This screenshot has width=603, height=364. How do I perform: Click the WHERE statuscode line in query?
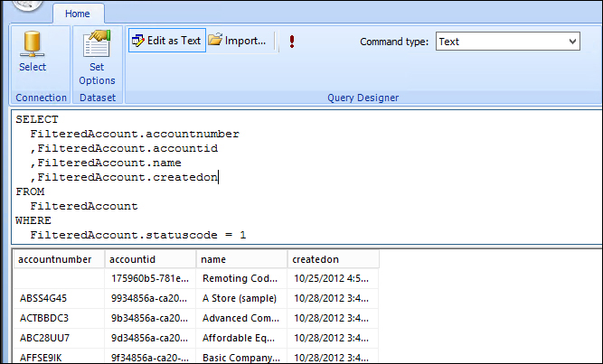[137, 235]
